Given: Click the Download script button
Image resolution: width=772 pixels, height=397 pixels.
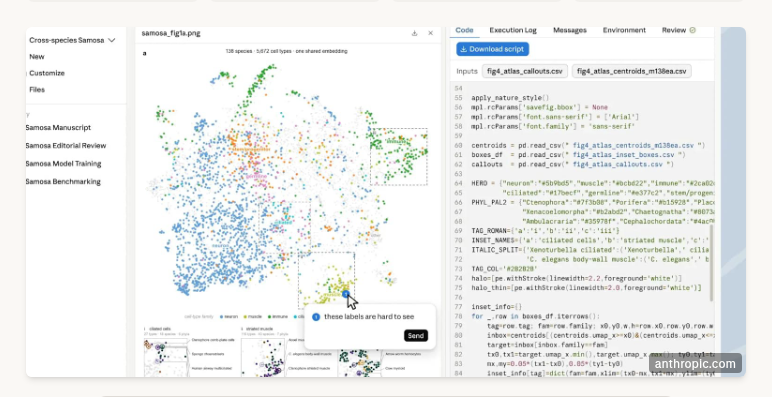Looking at the screenshot, I should (492, 49).
